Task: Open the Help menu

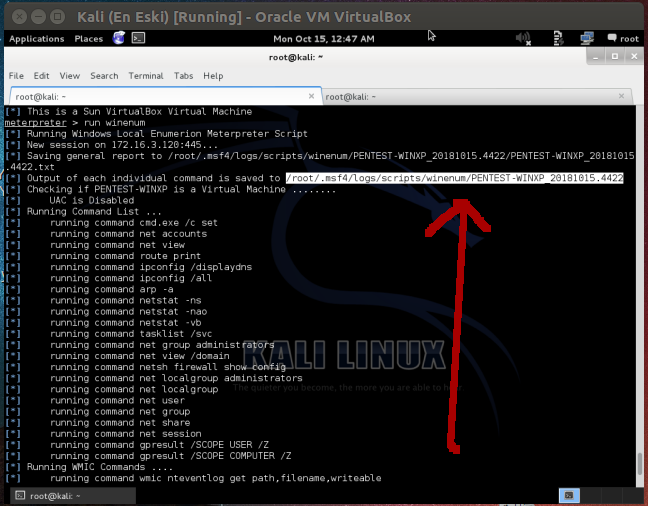Action: (213, 76)
